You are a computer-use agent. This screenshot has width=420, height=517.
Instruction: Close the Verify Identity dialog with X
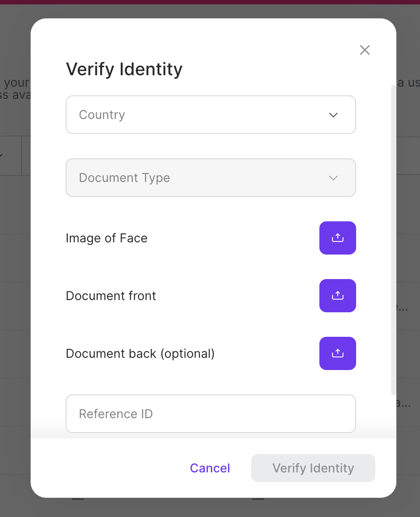[365, 50]
